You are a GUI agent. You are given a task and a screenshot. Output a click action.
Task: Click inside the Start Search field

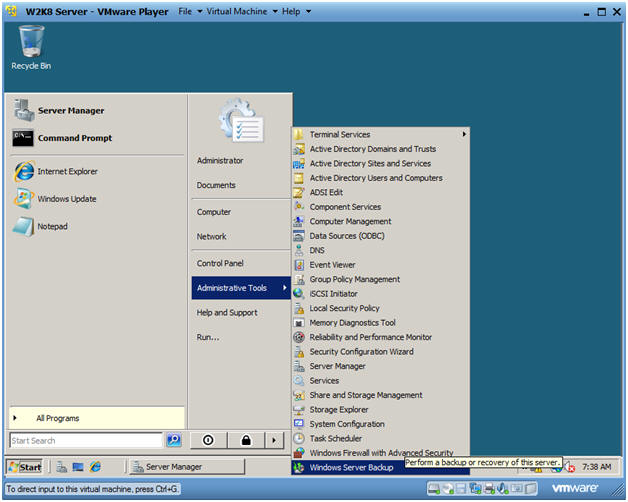click(x=86, y=440)
